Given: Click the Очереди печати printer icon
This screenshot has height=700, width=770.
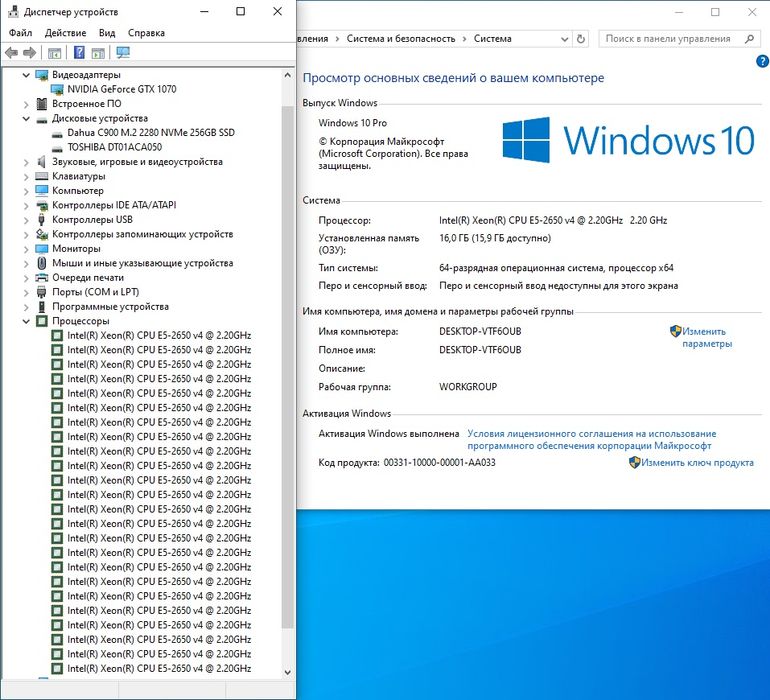Looking at the screenshot, I should 42,278.
